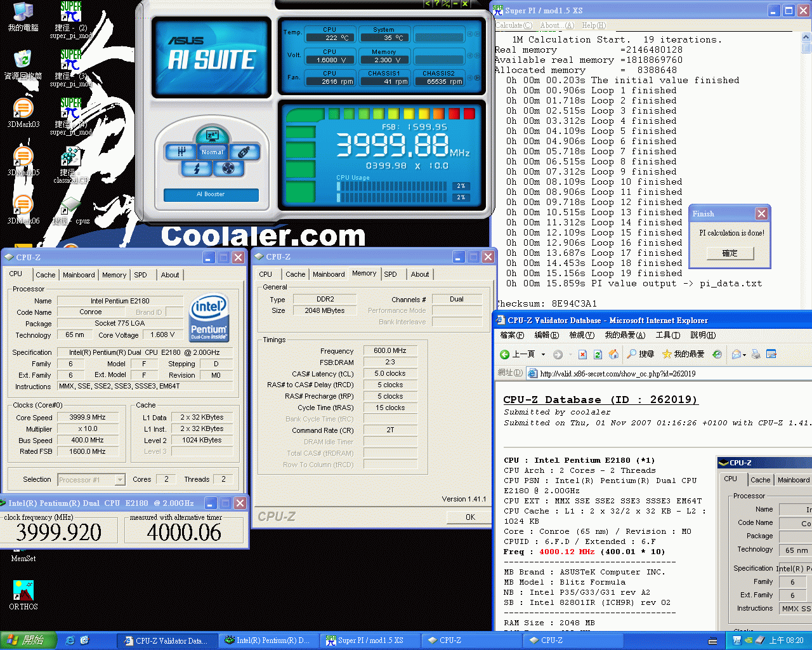This screenshot has width=812, height=650.
Task: Click the left-arrow icon on AI Suite's top bar
Action: 427,4
